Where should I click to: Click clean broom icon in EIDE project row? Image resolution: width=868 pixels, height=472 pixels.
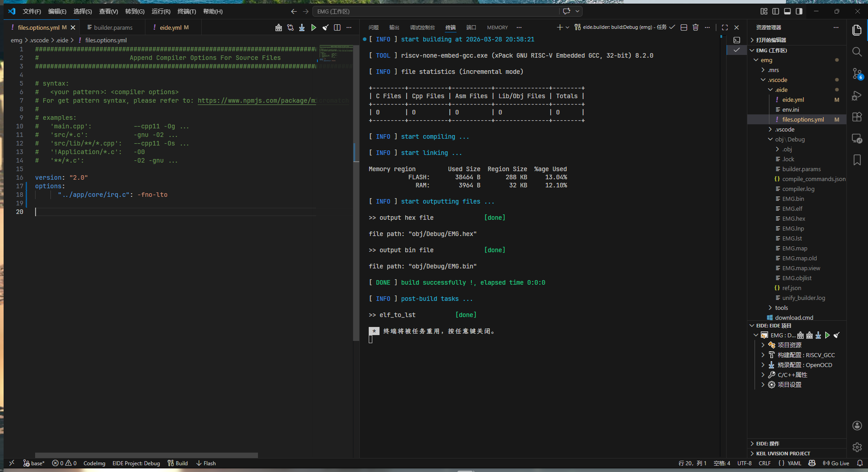click(836, 335)
